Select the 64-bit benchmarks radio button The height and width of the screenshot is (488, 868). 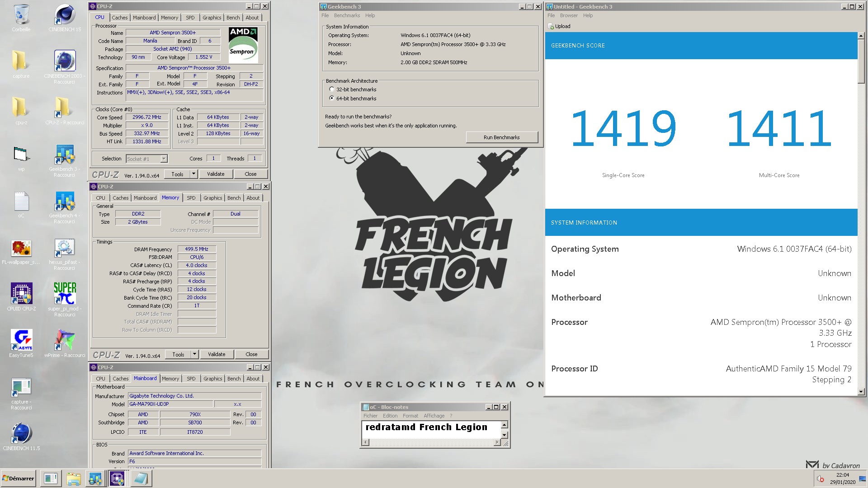tap(332, 98)
